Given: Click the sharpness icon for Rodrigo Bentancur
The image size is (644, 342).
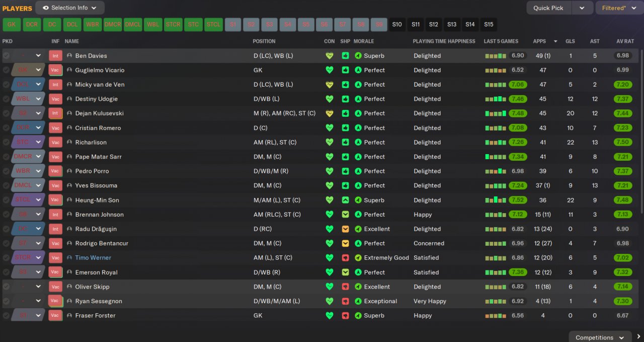Looking at the screenshot, I should [x=345, y=243].
